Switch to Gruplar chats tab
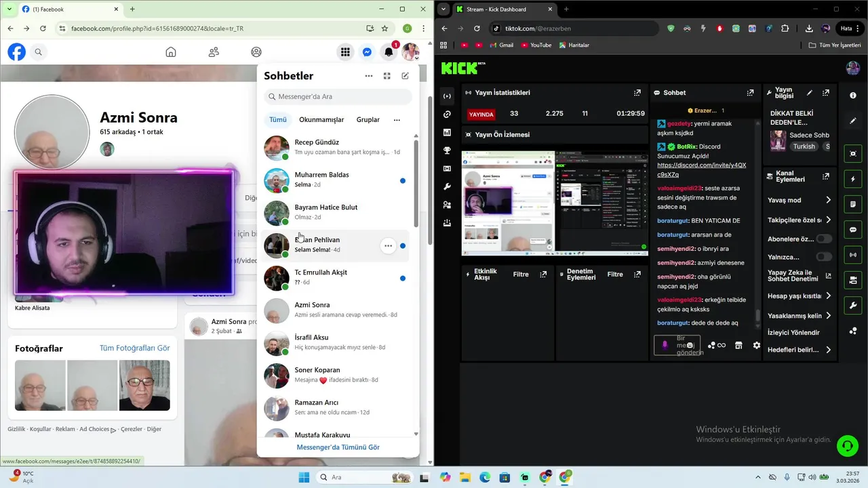Viewport: 868px width, 488px height. point(368,120)
